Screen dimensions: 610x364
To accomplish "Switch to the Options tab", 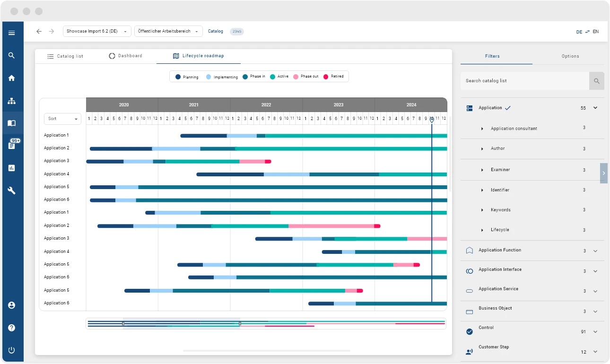I will [x=570, y=56].
